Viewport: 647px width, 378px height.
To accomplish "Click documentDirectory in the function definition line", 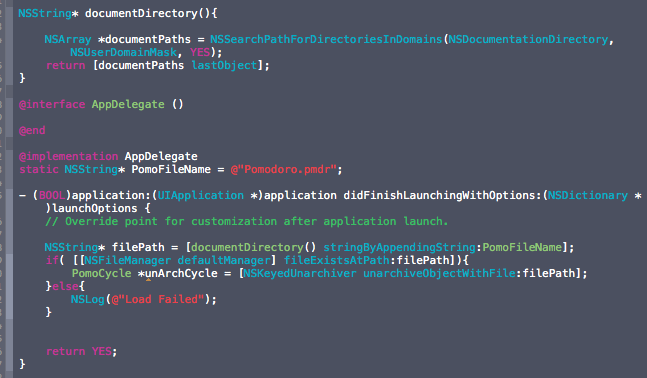I will [141, 13].
